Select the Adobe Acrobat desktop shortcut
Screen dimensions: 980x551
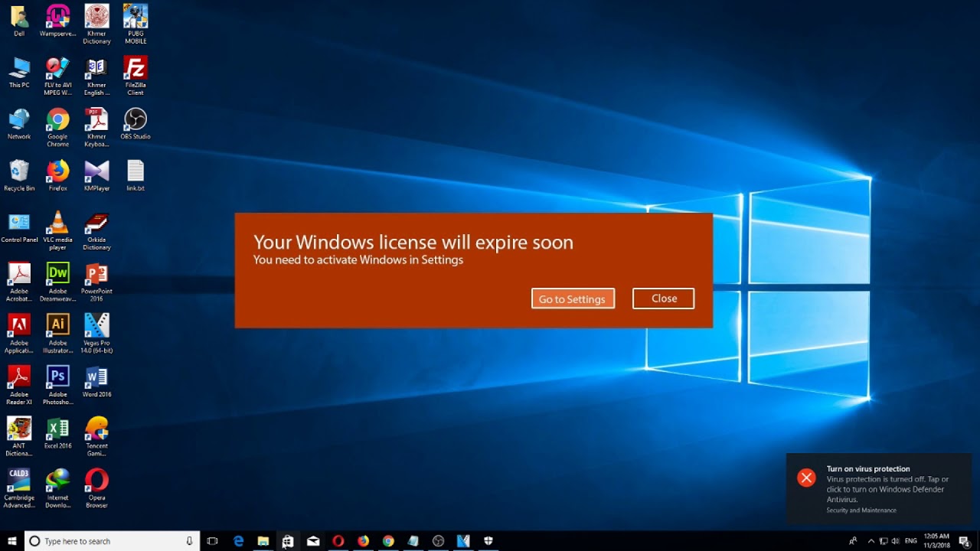pyautogui.click(x=19, y=282)
